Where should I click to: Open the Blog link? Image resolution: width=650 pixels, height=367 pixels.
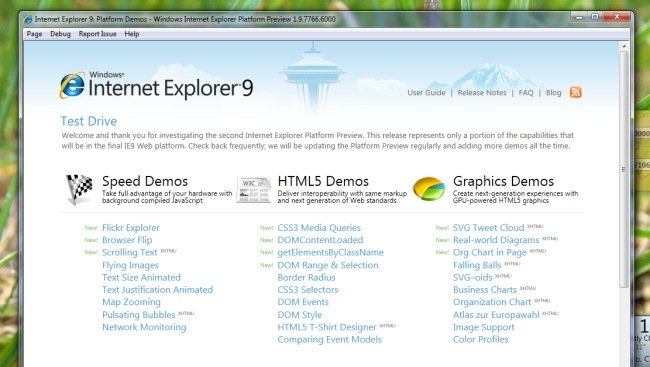(x=553, y=92)
